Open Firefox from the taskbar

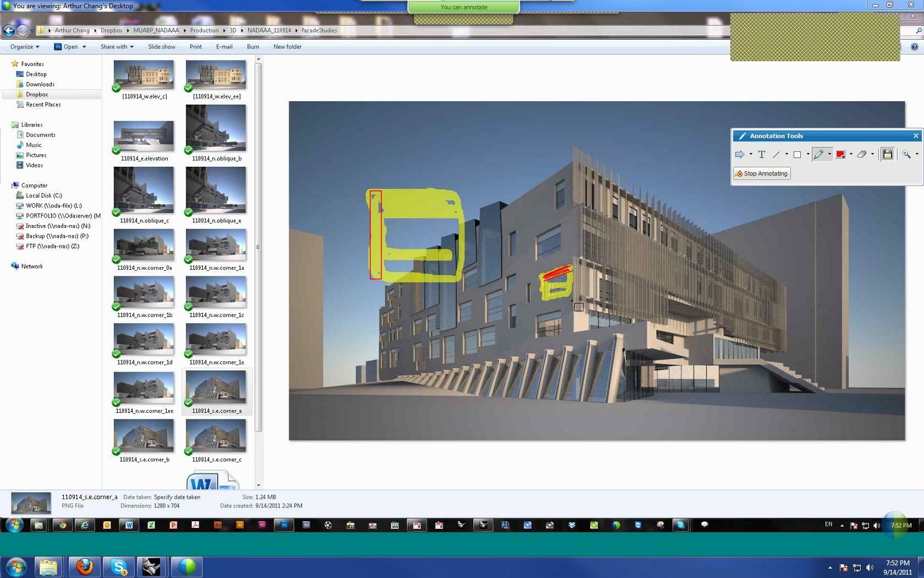point(85,566)
